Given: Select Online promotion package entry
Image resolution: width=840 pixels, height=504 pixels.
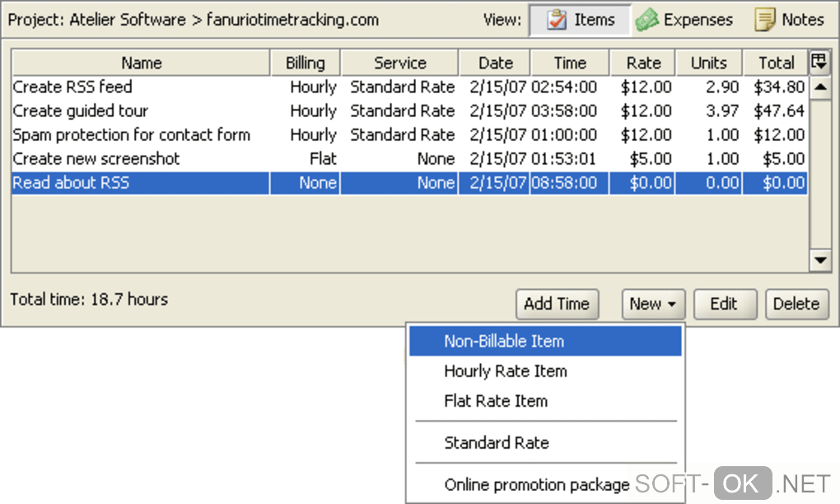Looking at the screenshot, I should pos(536,485).
